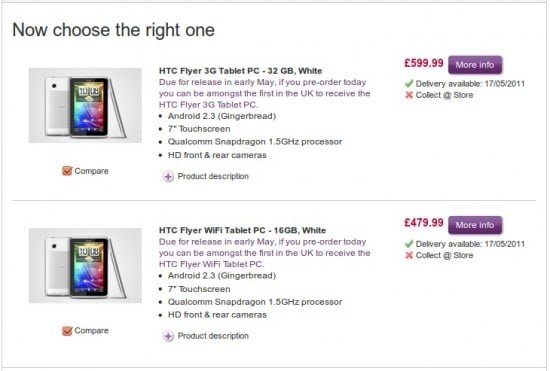This screenshot has width=550, height=371.
Task: Uncheck Compare for HTC Flyer WiFi
Action: (67, 331)
